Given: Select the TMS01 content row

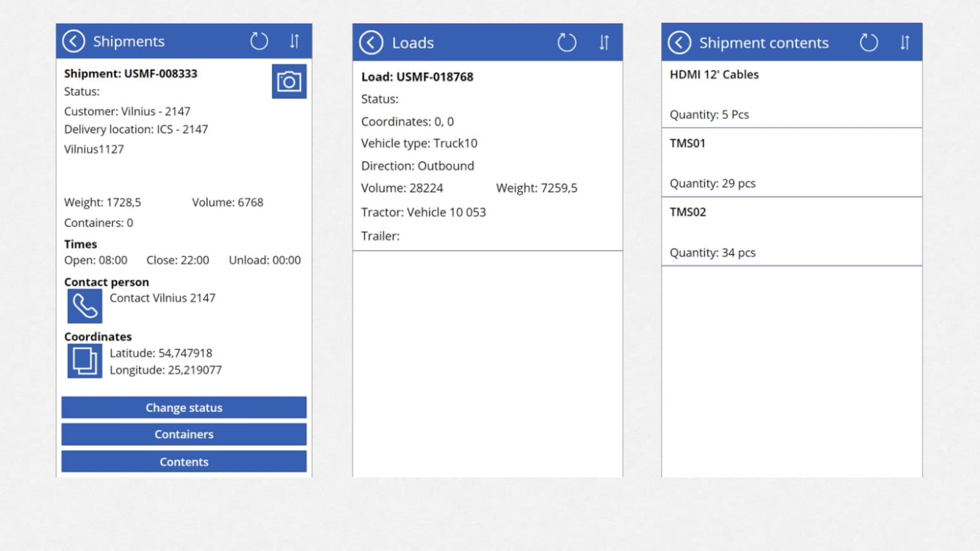Looking at the screenshot, I should click(x=791, y=163).
